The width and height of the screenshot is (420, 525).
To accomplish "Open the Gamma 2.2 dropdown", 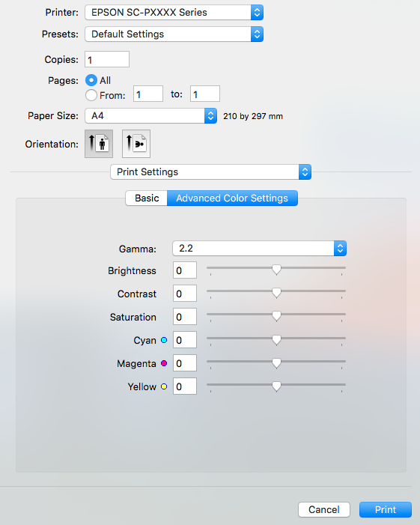I will [x=259, y=249].
